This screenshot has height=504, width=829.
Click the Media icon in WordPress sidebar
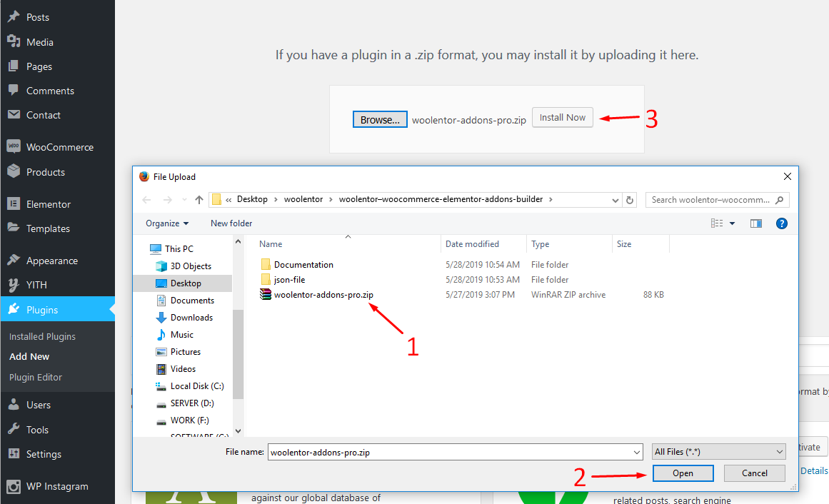(x=14, y=42)
